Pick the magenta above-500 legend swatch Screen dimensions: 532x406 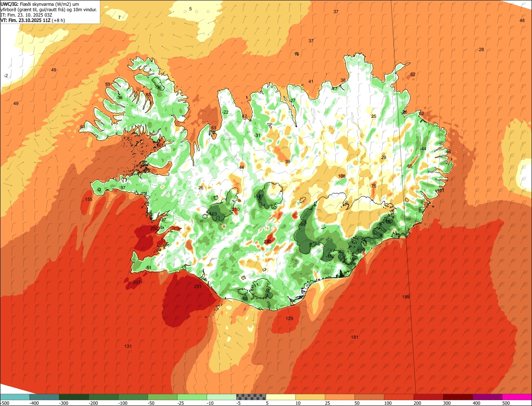[x=517, y=397]
